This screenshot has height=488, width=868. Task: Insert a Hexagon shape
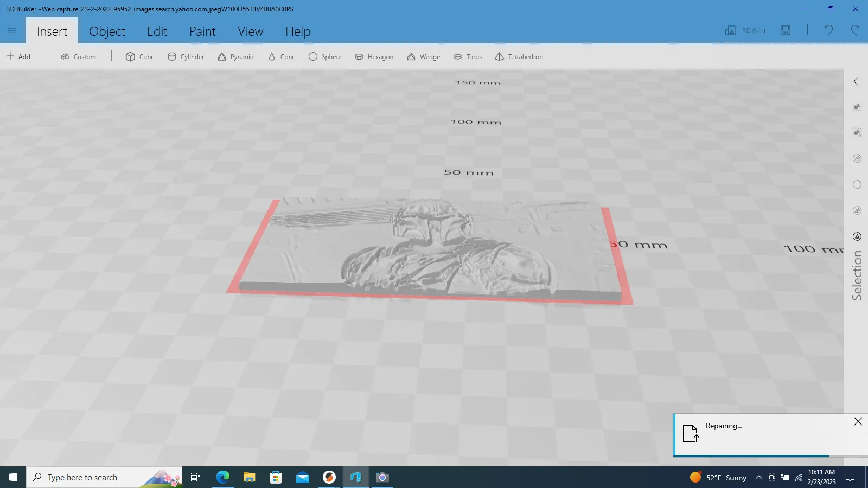tap(374, 57)
